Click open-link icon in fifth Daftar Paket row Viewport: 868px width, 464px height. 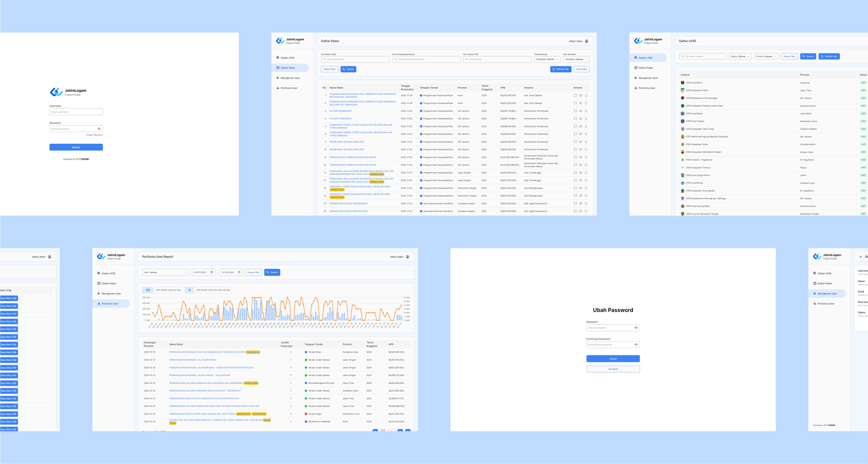point(586,126)
